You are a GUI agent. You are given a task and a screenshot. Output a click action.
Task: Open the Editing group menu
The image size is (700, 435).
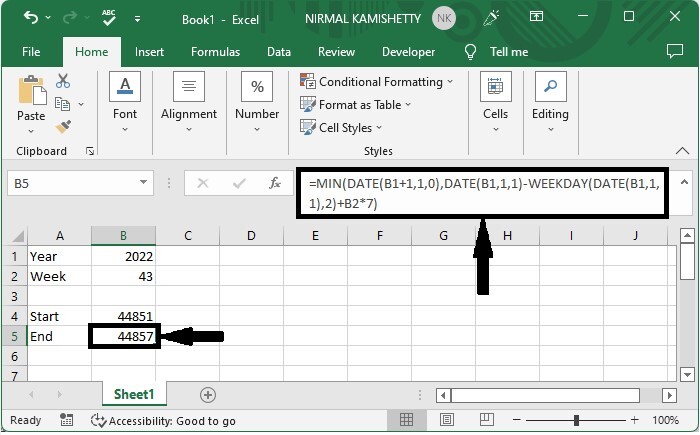(550, 102)
